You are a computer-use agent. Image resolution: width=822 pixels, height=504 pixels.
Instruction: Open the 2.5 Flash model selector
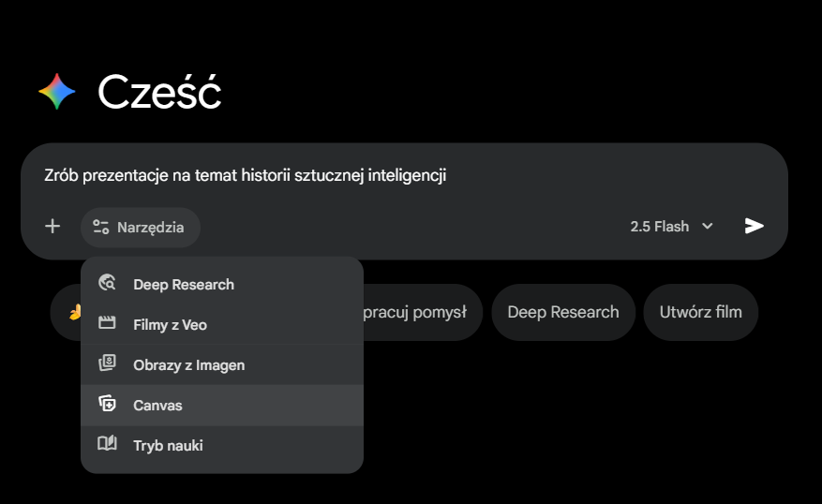pos(660,226)
